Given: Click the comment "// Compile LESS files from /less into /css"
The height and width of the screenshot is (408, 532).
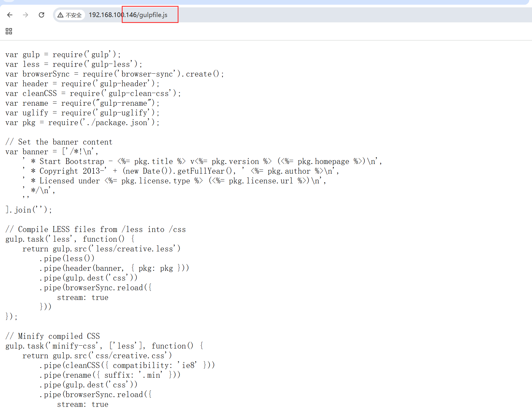Looking at the screenshot, I should click(x=96, y=229).
